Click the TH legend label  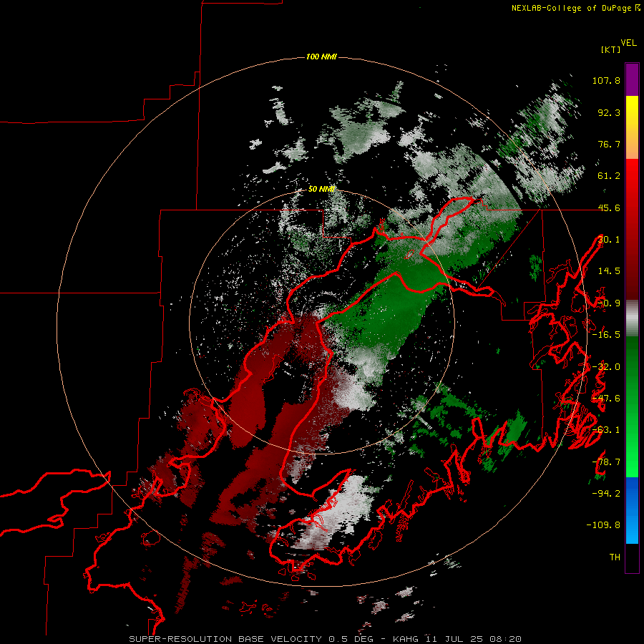(x=615, y=557)
